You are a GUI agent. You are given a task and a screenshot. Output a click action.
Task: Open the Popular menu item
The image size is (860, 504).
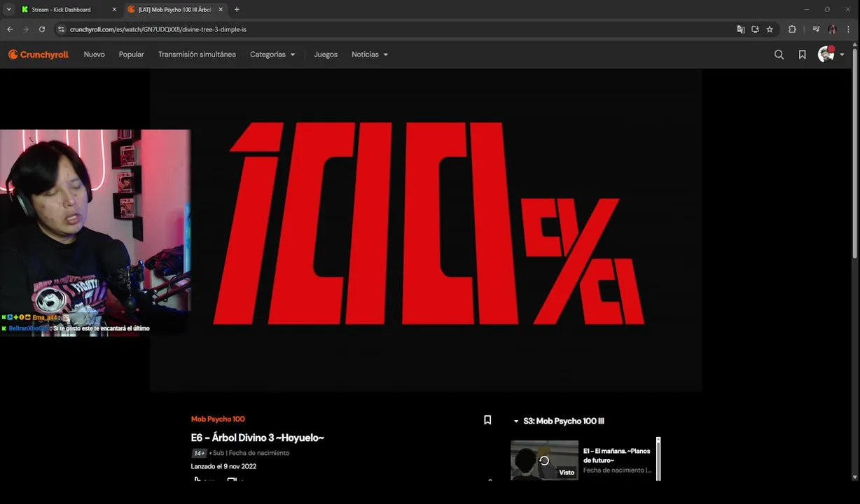pyautogui.click(x=131, y=55)
